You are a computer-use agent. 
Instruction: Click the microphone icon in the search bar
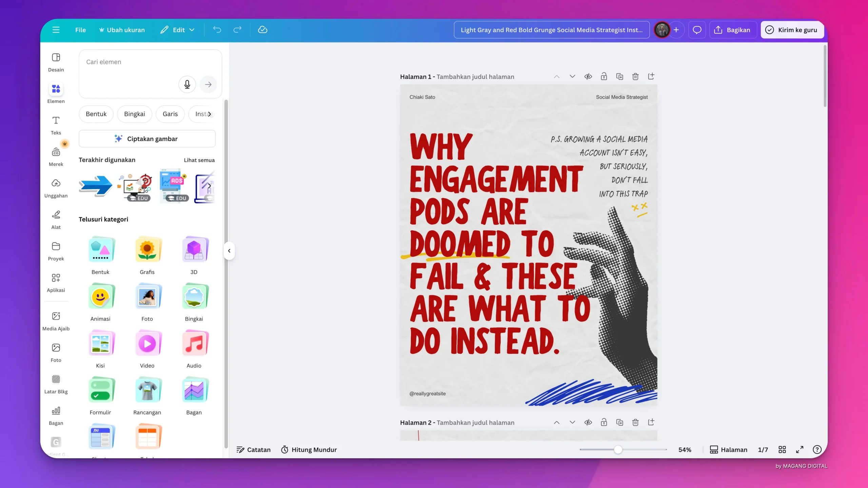(187, 84)
